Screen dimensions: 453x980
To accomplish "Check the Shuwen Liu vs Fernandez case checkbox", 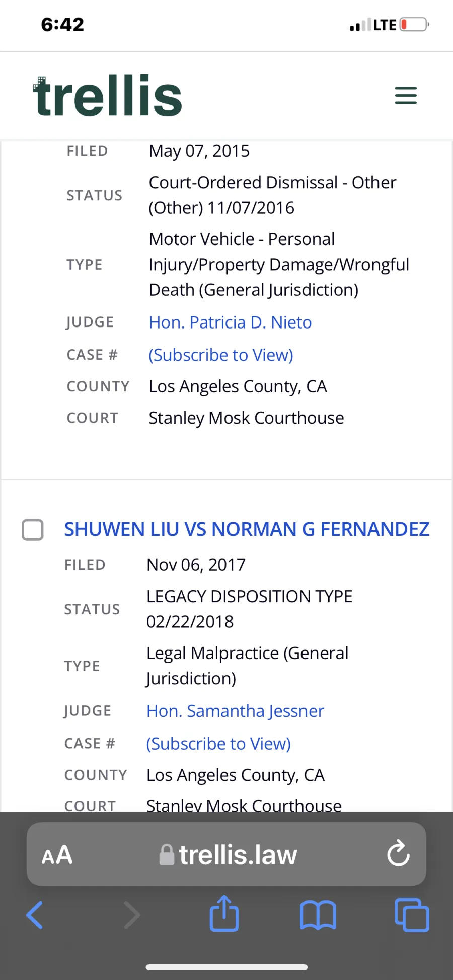I will point(33,530).
